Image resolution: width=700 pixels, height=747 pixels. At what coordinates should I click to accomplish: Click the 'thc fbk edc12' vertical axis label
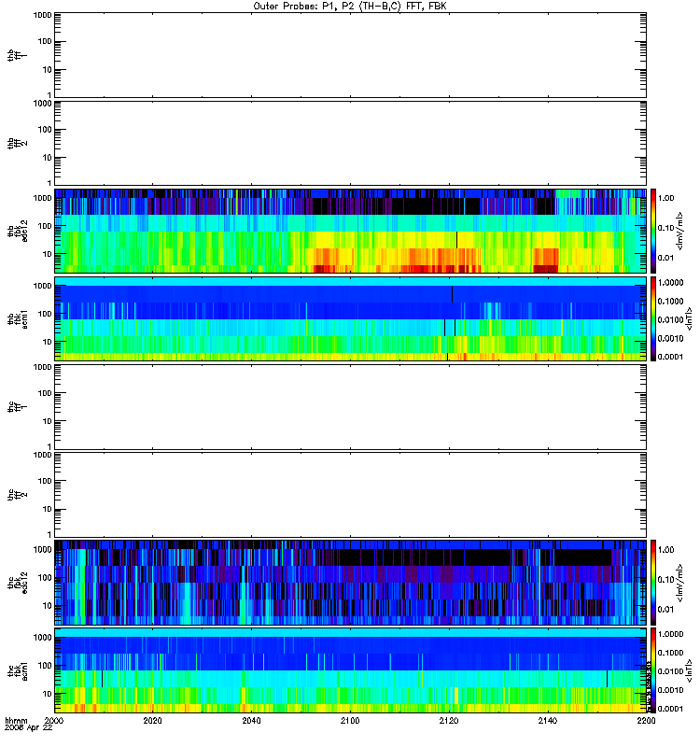pyautogui.click(x=17, y=582)
